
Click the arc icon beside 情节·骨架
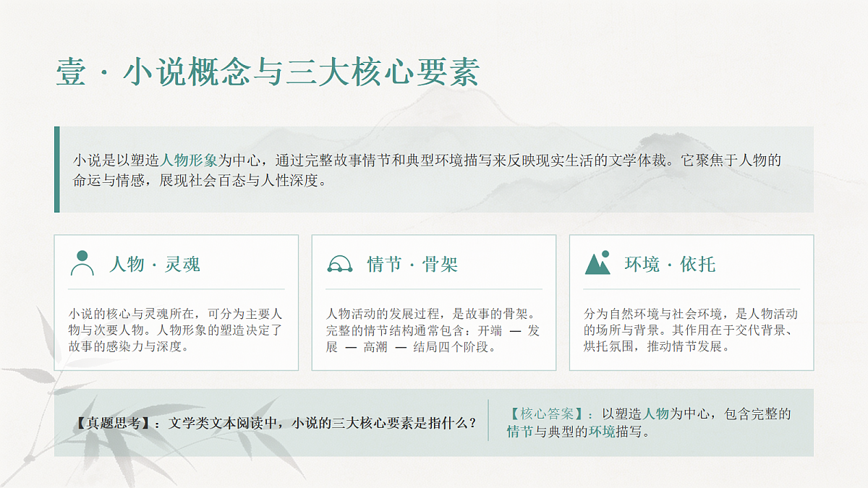coord(340,264)
